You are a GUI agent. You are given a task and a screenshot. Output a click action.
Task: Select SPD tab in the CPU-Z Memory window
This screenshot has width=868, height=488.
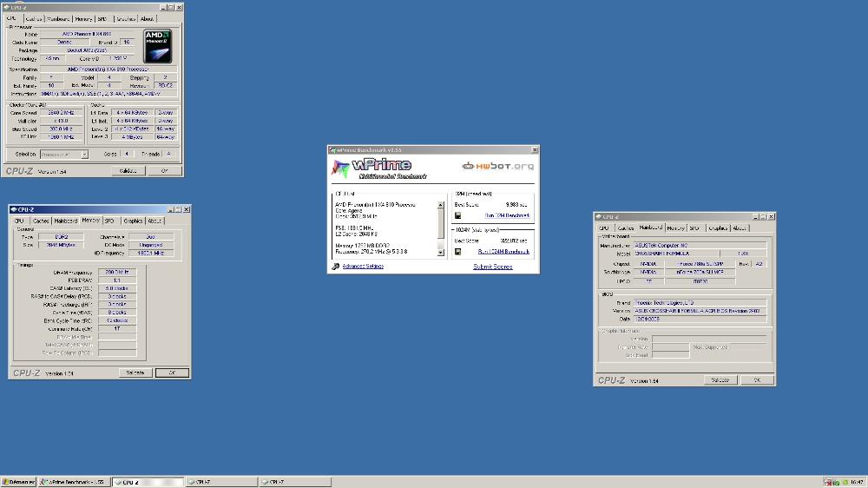tap(109, 221)
